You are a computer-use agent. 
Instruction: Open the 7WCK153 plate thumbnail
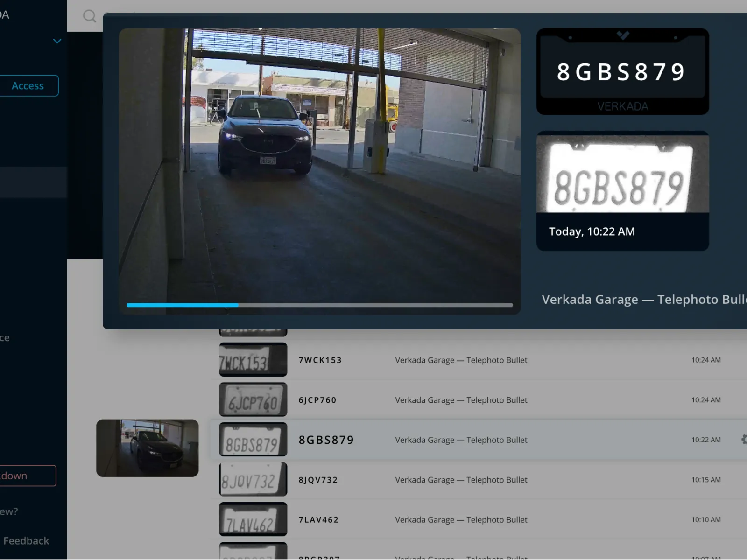point(253,360)
